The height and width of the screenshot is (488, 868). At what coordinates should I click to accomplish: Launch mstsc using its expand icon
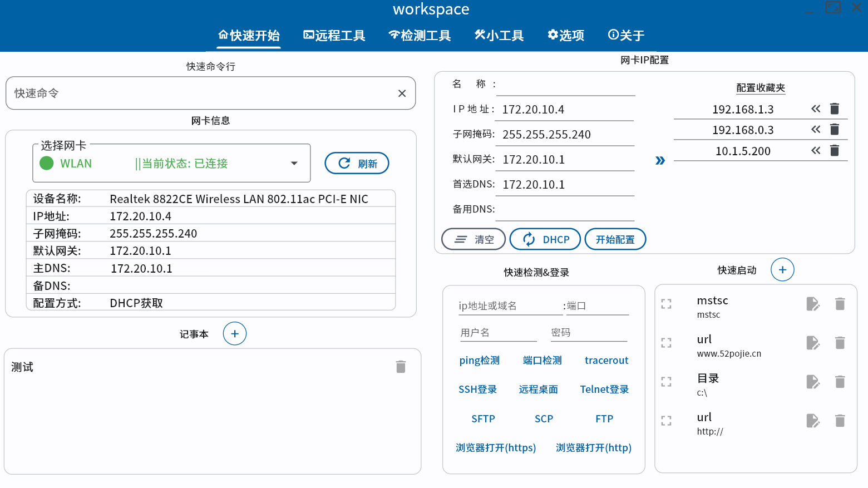(666, 304)
